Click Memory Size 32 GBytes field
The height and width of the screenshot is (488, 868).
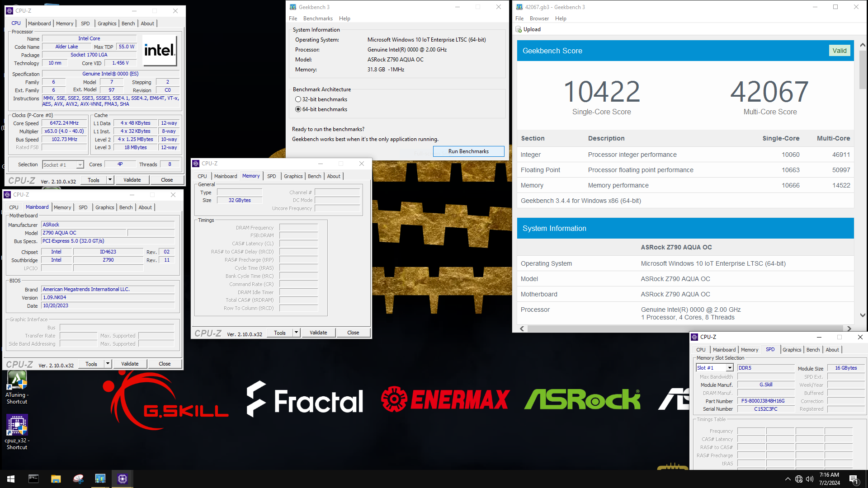tap(240, 200)
